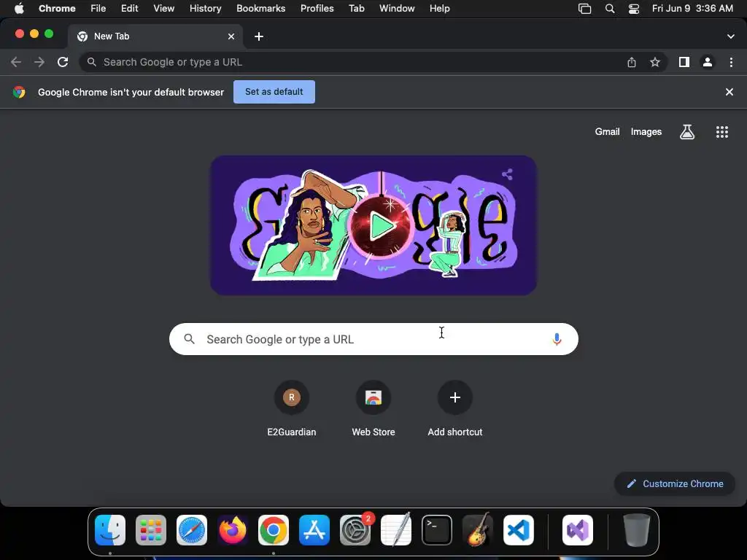747x560 pixels.
Task: Open the Trash in the Dock
Action: click(636, 530)
